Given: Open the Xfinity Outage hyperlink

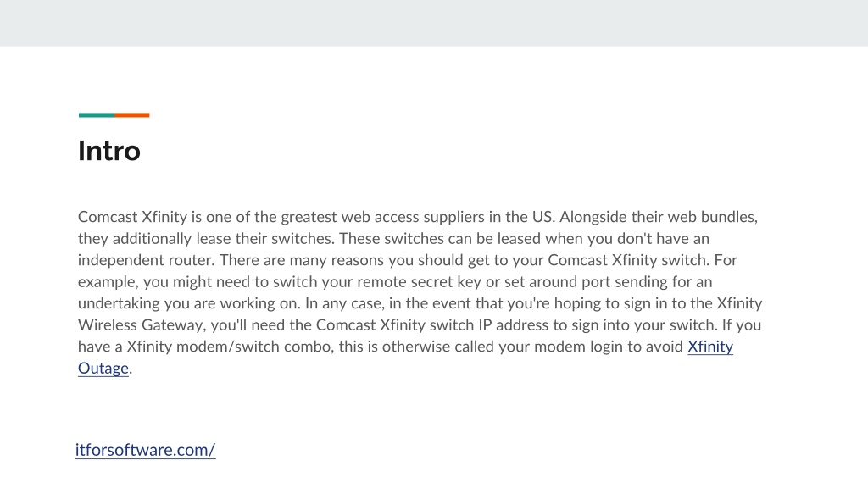Looking at the screenshot, I should (710, 347).
